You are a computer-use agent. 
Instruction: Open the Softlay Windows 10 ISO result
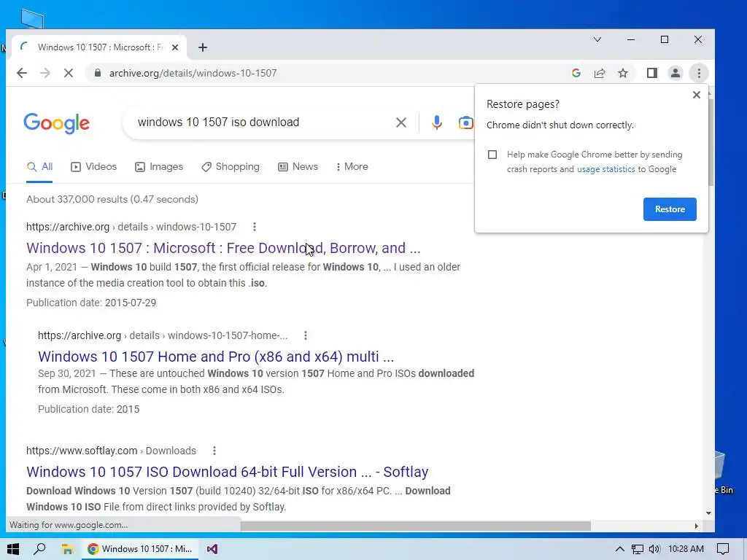[x=228, y=472]
